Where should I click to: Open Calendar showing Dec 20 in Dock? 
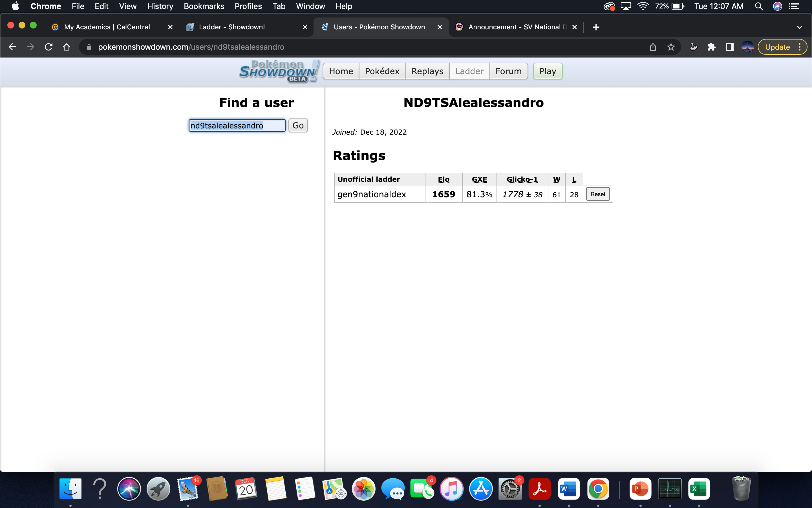246,489
